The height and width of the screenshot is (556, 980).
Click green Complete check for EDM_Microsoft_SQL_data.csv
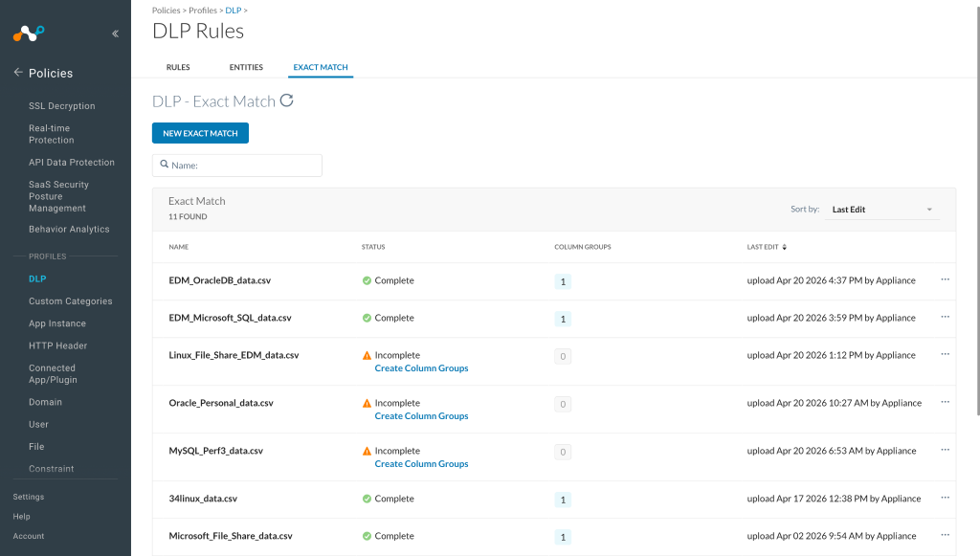coord(367,318)
